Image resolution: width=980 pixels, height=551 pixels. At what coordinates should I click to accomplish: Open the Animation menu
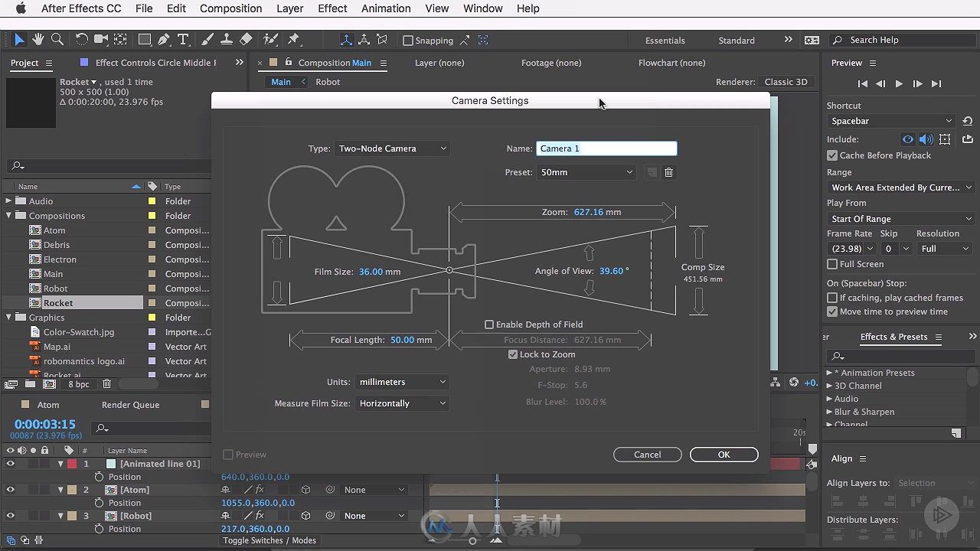[x=386, y=8]
